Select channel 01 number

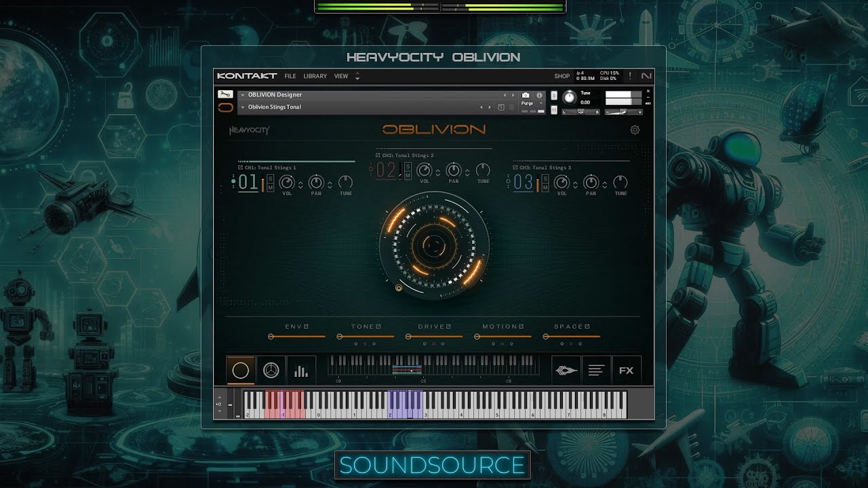(x=248, y=182)
